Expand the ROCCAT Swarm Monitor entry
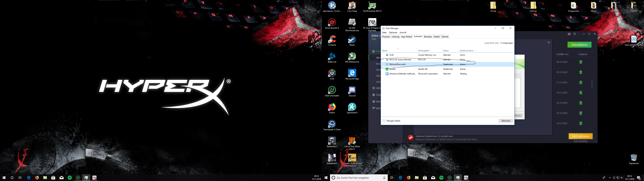This screenshot has width=644, height=181. pyautogui.click(x=383, y=60)
